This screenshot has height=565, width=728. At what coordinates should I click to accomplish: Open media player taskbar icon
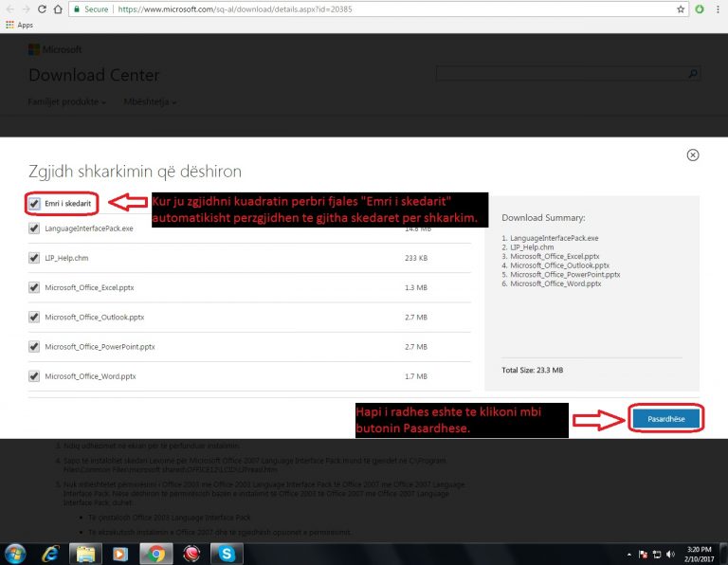[120, 554]
